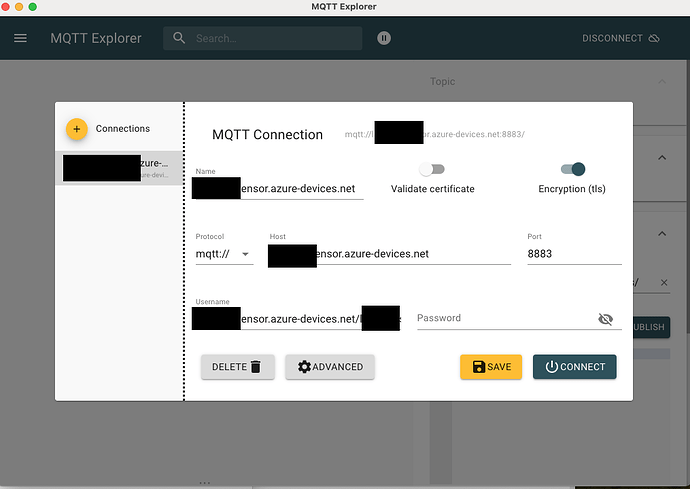Click the Port field showing 8883
This screenshot has height=489, width=690.
573,254
